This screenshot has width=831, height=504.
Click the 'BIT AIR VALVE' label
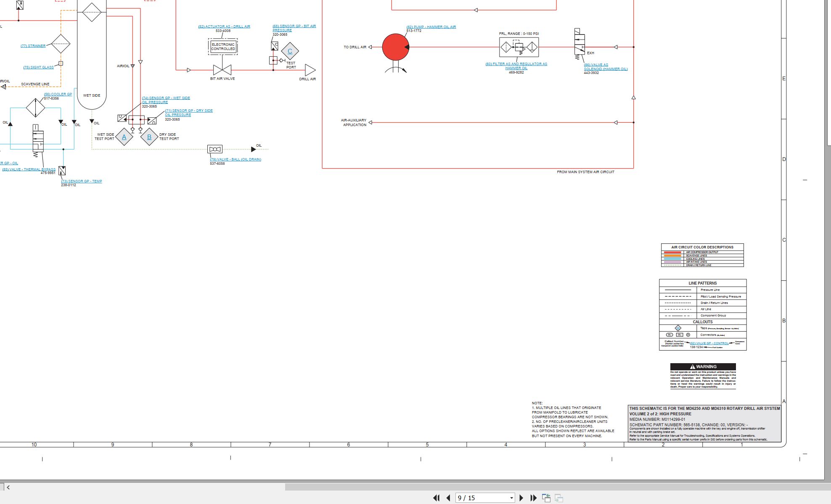pyautogui.click(x=222, y=79)
